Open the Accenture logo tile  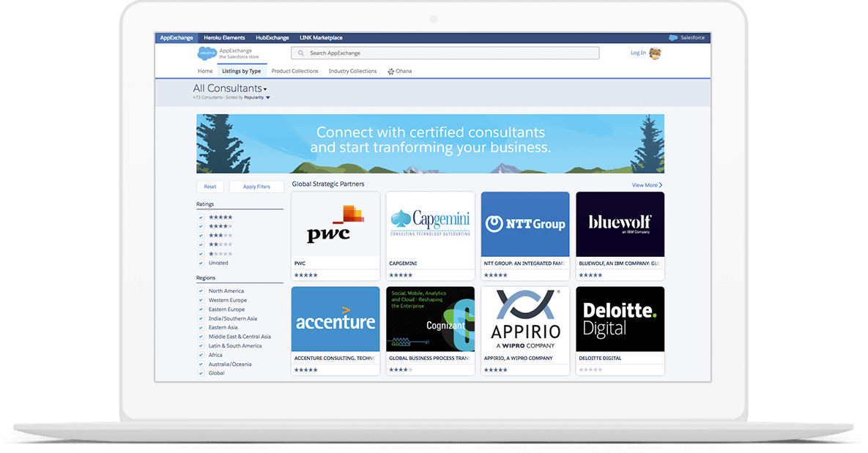(x=335, y=319)
